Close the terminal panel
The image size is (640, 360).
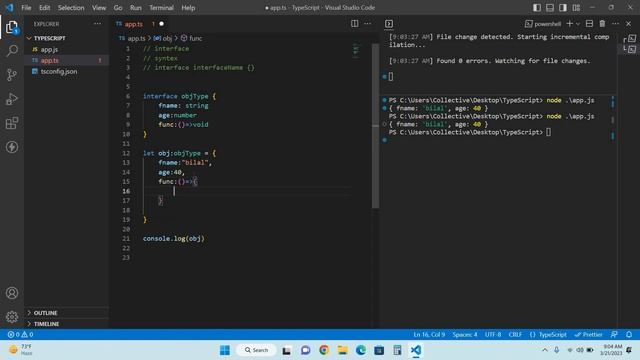[629, 24]
